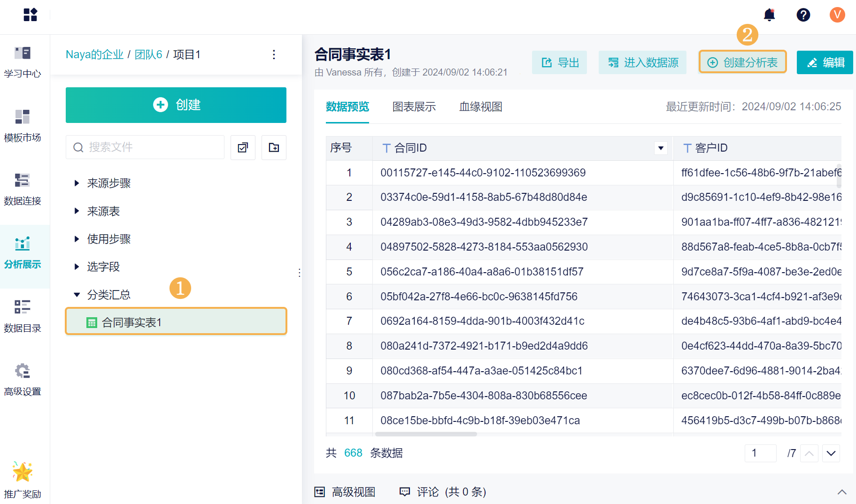
Task: Click cell 080a241d-7372-4921-b171-b9ed2d4a9dd6
Action: coord(523,346)
